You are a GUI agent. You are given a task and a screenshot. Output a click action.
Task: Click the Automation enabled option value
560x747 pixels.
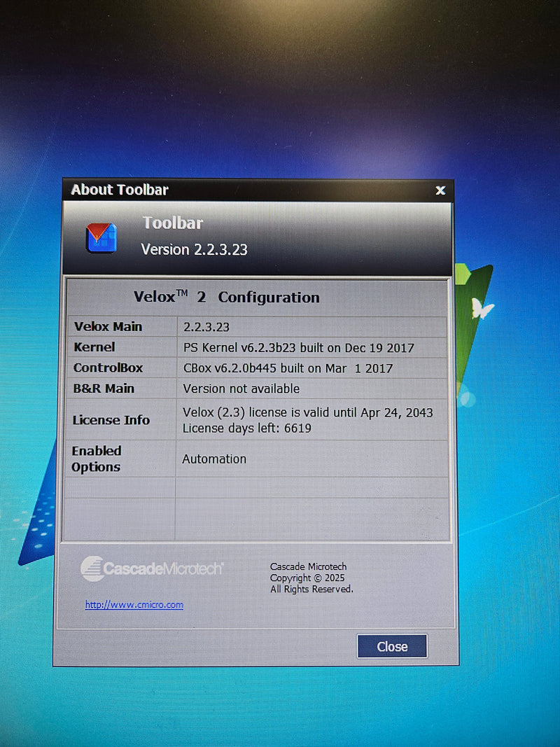(214, 459)
